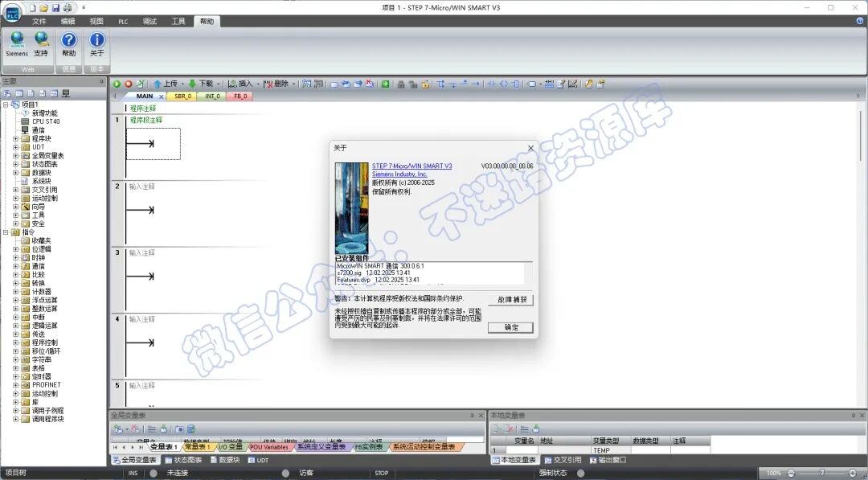Viewport: 868px width, 480px height.
Task: Expand the 位逻辑 instruction folder
Action: coord(16,249)
